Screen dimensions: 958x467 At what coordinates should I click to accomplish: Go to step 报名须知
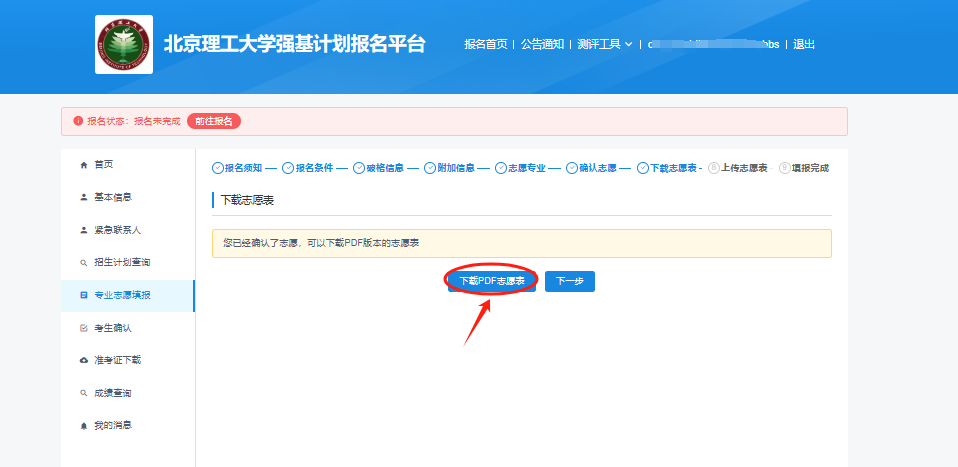coord(244,168)
